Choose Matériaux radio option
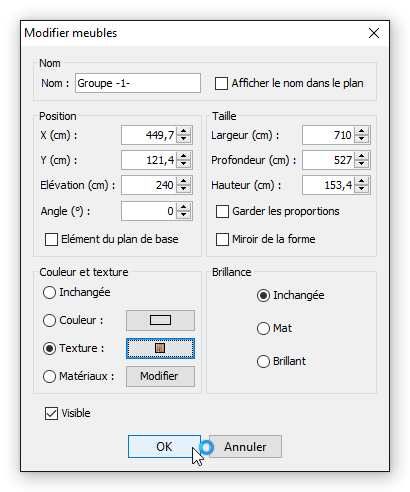Image resolution: width=410 pixels, height=492 pixels. point(49,376)
